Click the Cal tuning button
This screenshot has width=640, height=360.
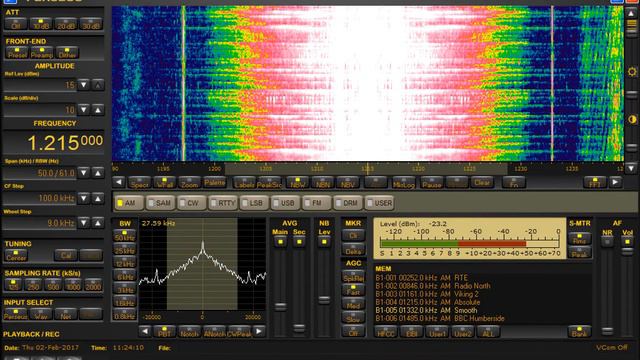(x=66, y=256)
